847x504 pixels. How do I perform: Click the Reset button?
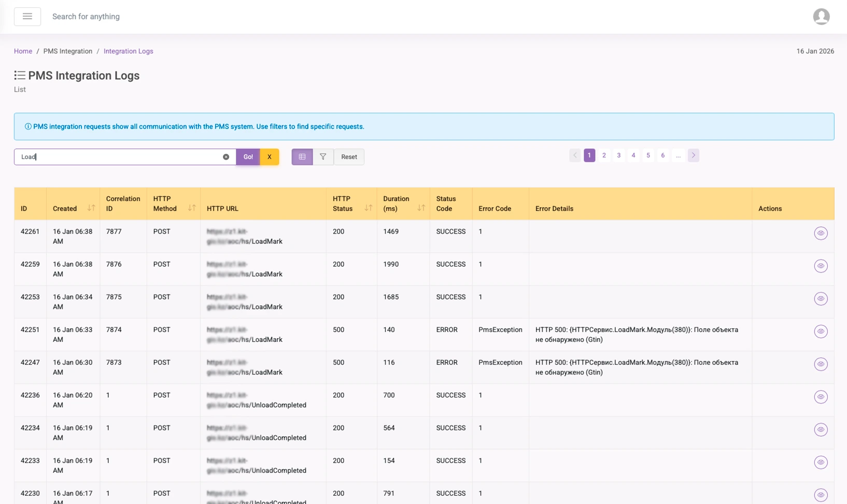point(349,157)
